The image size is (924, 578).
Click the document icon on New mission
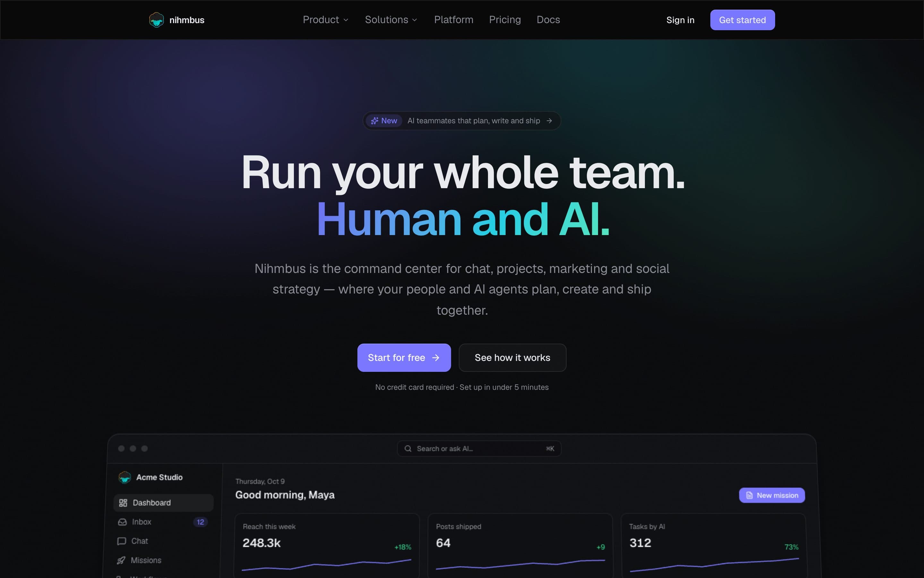click(x=749, y=495)
